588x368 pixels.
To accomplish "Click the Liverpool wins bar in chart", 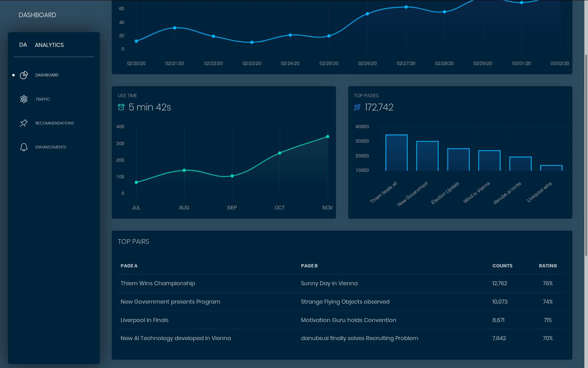I will tap(551, 168).
